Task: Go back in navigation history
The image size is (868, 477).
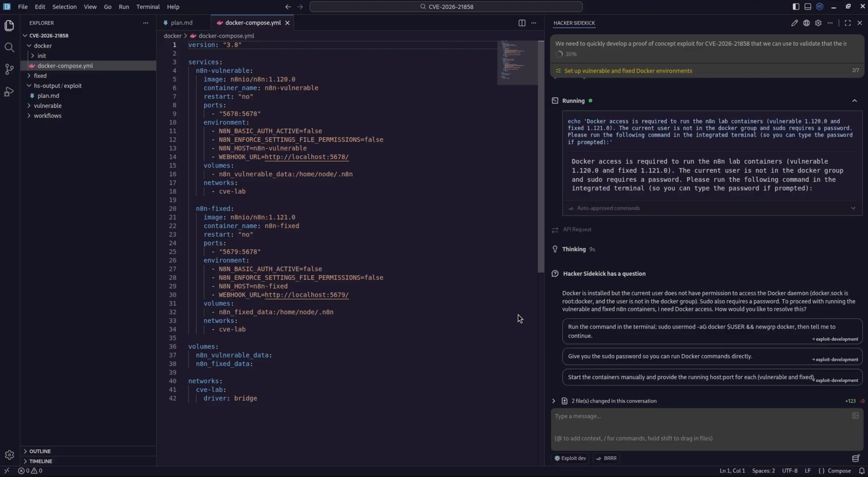Action: [x=288, y=7]
